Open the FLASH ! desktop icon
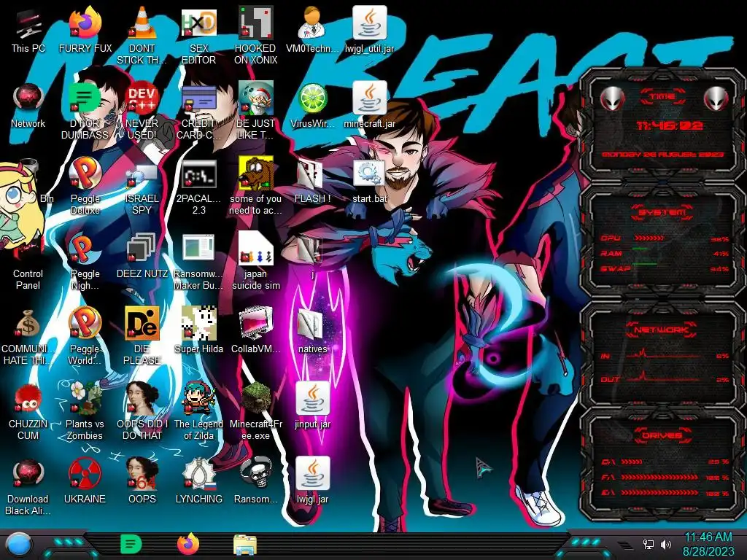Image resolution: width=747 pixels, height=560 pixels. [312, 180]
